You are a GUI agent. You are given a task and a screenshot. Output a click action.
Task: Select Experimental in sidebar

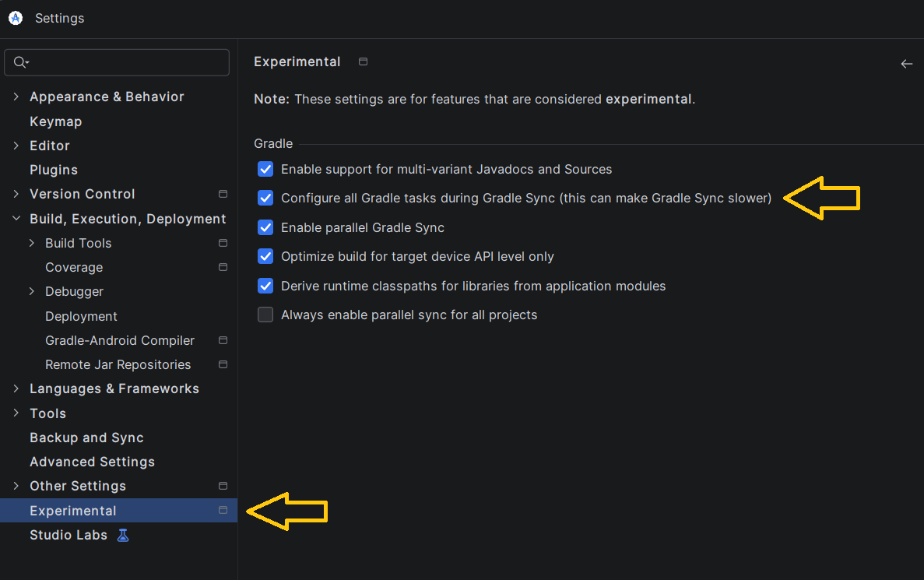click(x=118, y=511)
